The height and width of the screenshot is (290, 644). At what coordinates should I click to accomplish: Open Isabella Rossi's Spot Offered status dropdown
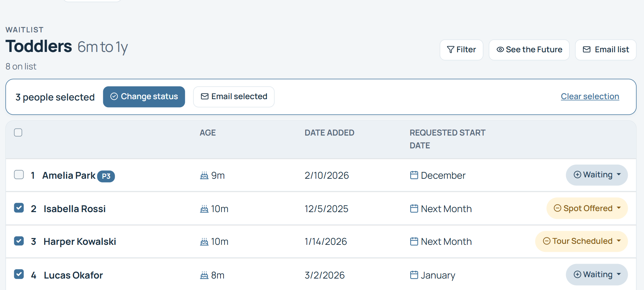(587, 208)
